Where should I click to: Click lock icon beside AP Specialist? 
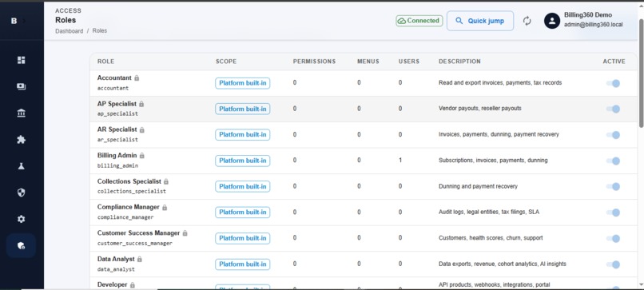click(141, 104)
